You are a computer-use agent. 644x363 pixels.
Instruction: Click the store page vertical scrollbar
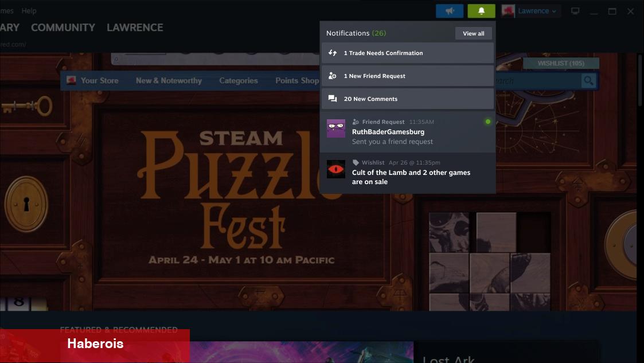[x=640, y=80]
